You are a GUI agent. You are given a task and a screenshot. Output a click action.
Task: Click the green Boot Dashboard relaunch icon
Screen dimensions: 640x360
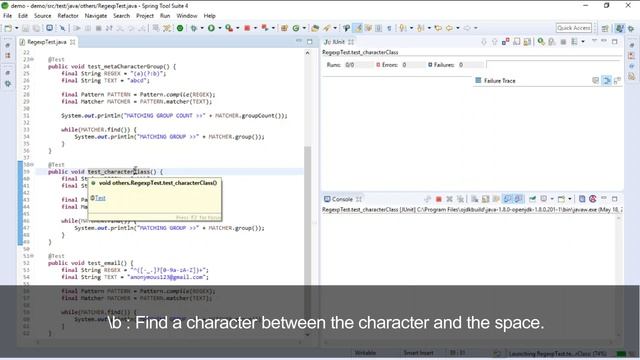click(x=180, y=28)
